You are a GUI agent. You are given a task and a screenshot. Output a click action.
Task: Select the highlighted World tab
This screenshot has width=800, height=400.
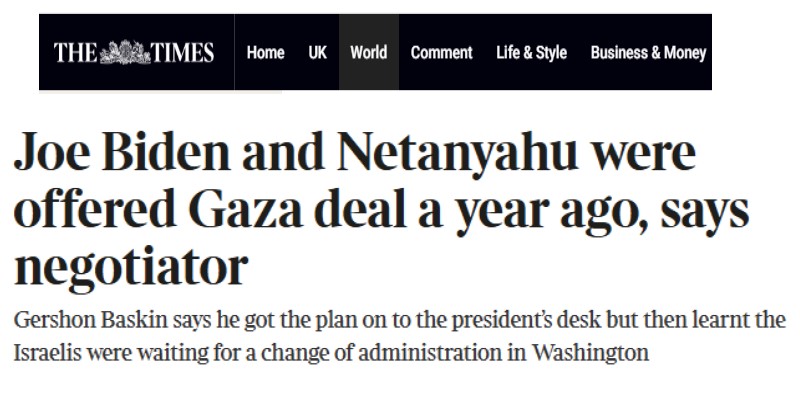[x=369, y=53]
